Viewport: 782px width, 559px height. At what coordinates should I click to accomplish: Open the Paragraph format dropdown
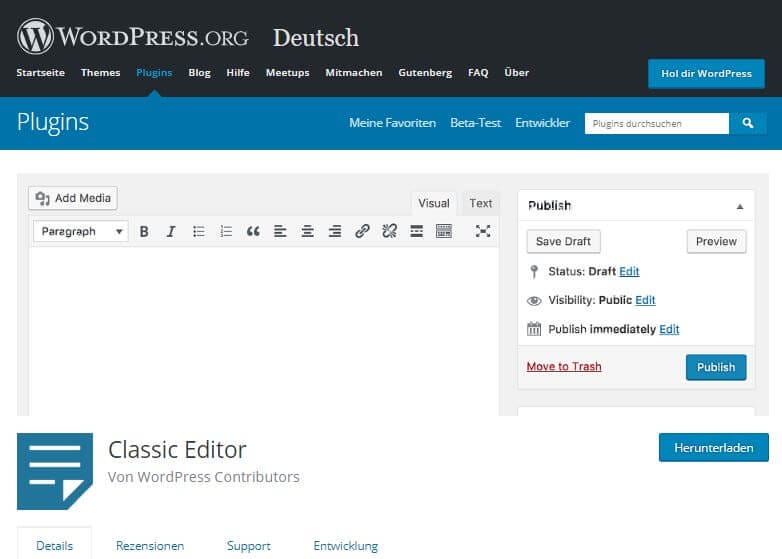[81, 231]
